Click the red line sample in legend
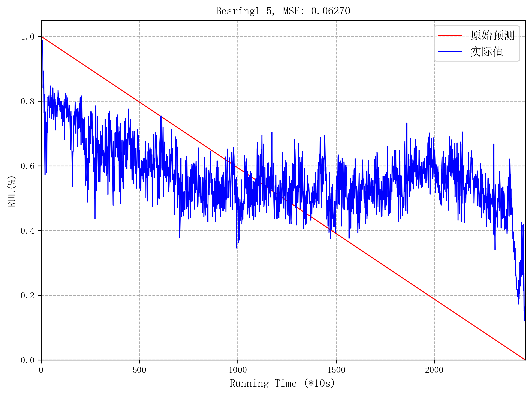This screenshot has height=395, width=532. click(x=450, y=35)
